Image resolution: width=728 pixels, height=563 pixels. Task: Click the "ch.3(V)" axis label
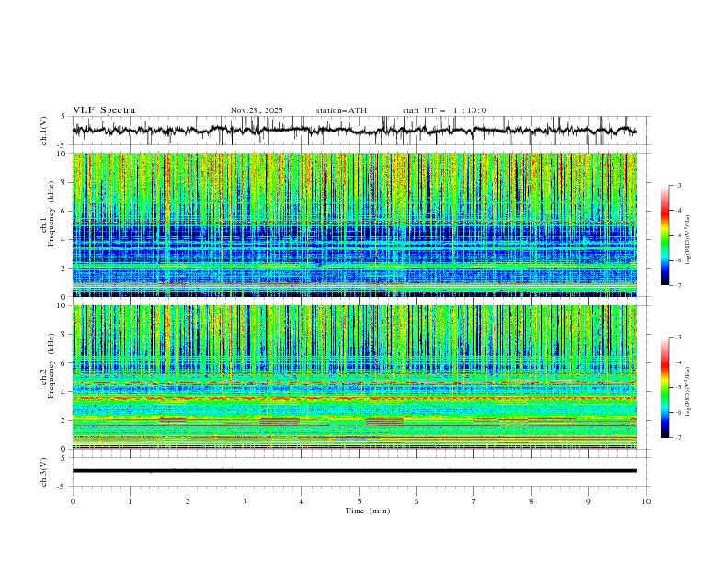pyautogui.click(x=44, y=472)
